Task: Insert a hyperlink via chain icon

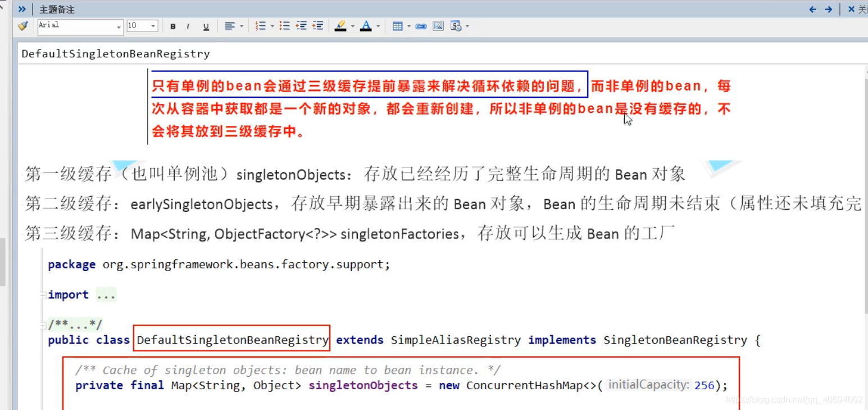Action: pyautogui.click(x=421, y=26)
